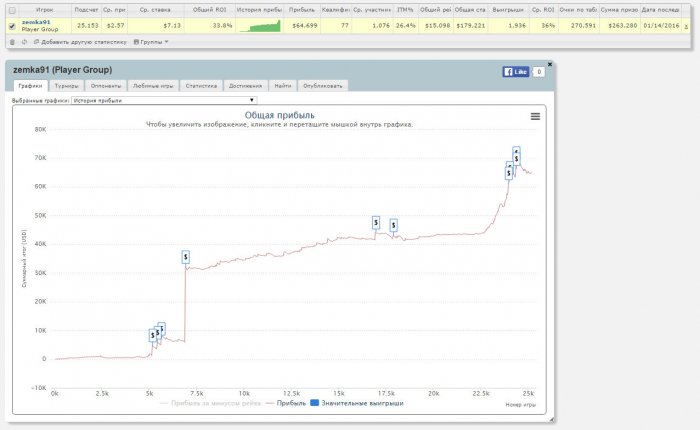The height and width of the screenshot is (430, 700).
Task: Sort by the Общий ROI column header
Action: (x=209, y=10)
